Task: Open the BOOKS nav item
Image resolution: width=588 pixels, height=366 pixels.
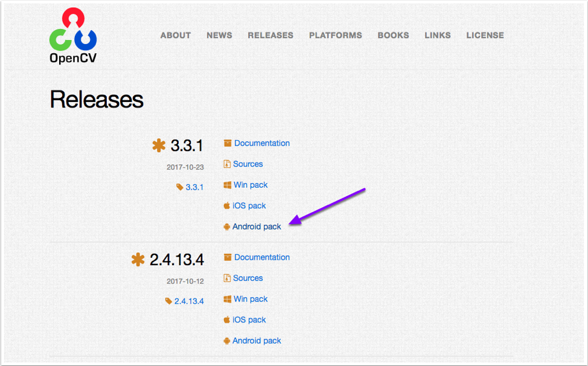Action: pos(393,35)
